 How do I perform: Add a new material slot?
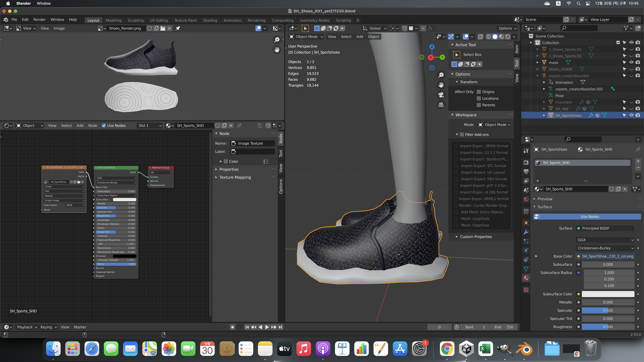click(x=638, y=161)
